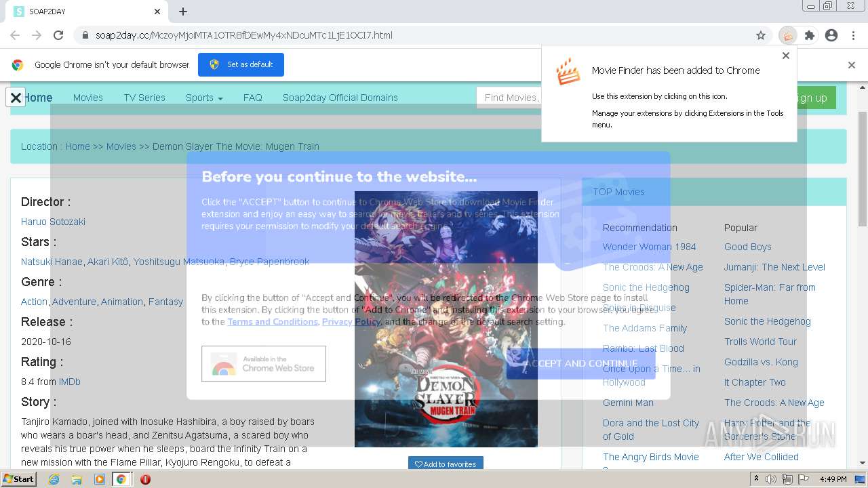The width and height of the screenshot is (868, 488).
Task: Click Home in the breadcrumb
Action: click(x=77, y=146)
